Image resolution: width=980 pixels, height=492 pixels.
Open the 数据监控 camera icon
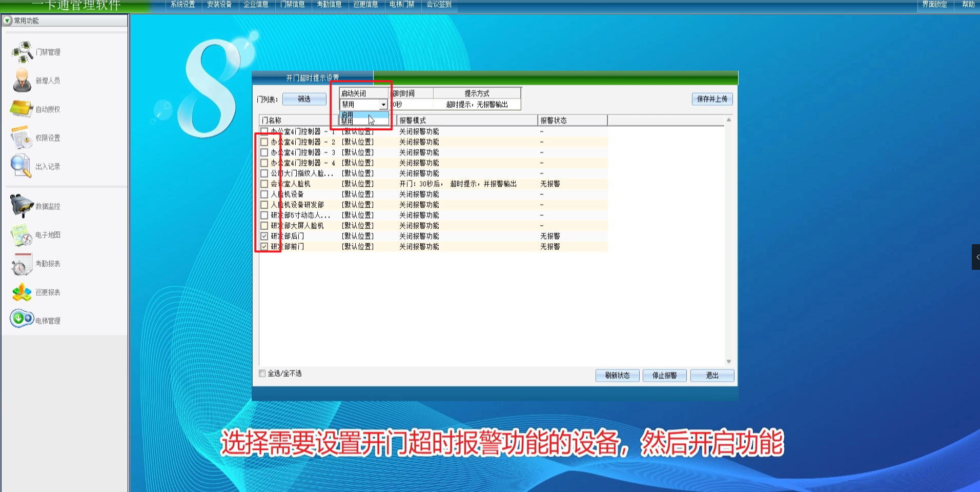tap(22, 206)
